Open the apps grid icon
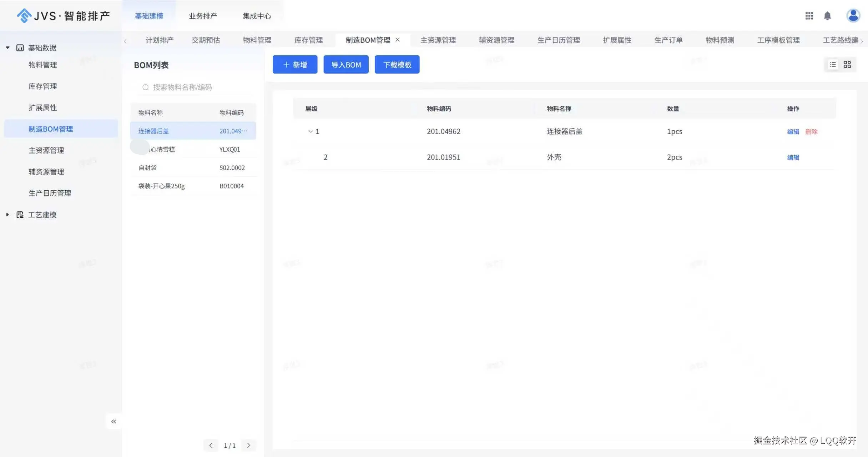Screen dimensions: 868x457 [x=809, y=16]
